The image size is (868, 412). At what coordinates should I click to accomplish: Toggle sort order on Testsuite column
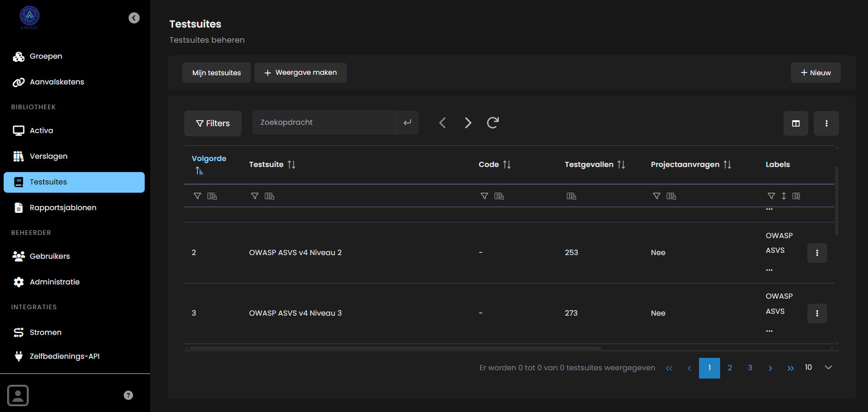point(291,164)
